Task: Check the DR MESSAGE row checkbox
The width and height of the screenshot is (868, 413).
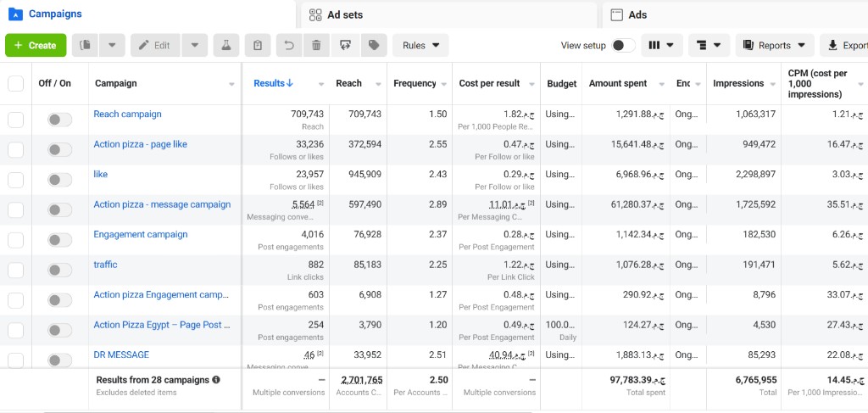Action: [15, 360]
